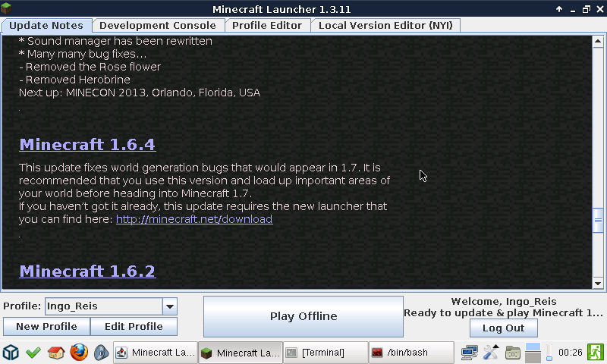Click the green checkmark taskbar icon
The width and height of the screenshot is (607, 364).
coord(33,353)
